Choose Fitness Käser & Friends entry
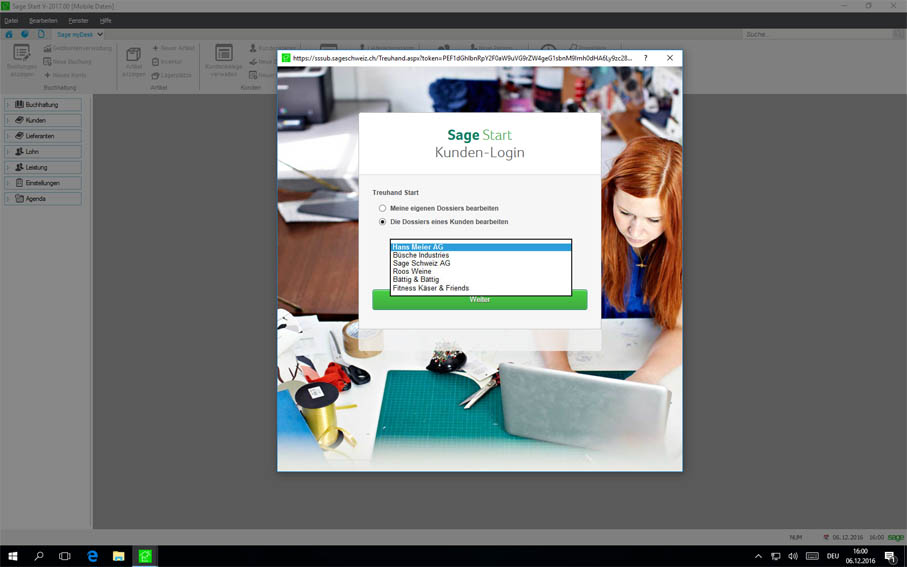Viewport: 907px width, 567px height. 481,288
